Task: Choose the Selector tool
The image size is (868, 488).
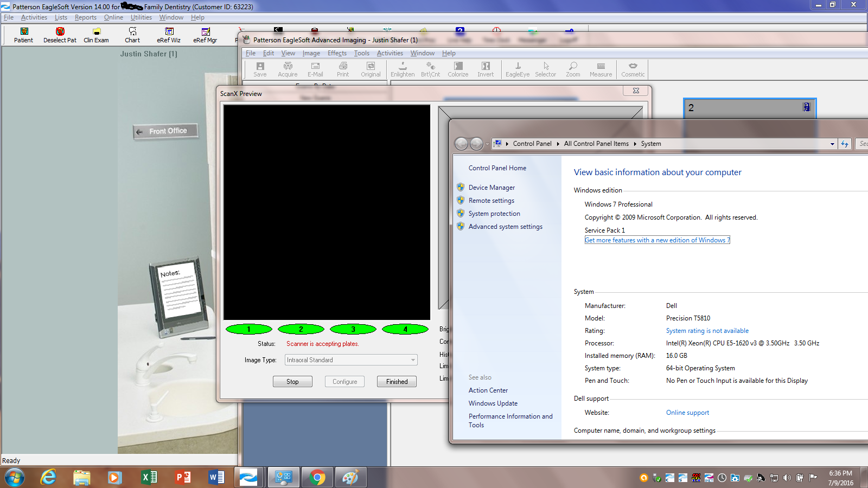Action: click(x=545, y=69)
